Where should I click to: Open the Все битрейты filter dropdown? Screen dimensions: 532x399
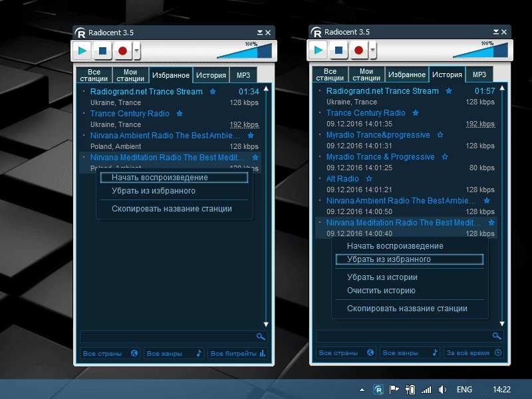(x=237, y=354)
